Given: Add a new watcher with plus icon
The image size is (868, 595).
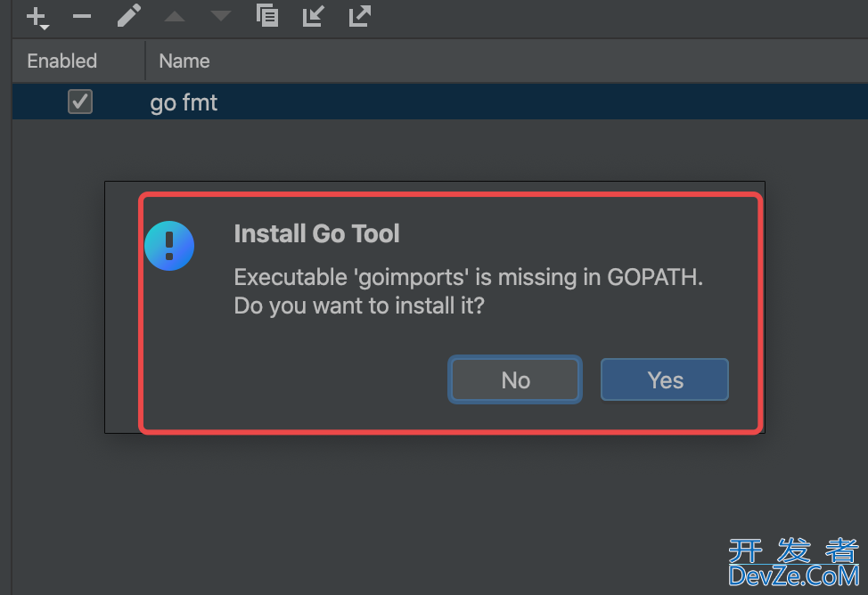Looking at the screenshot, I should point(37,17).
